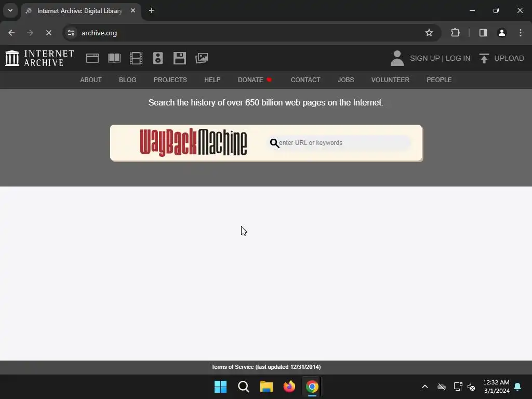Open the network tray icon
This screenshot has height=399, width=532.
pos(458,387)
